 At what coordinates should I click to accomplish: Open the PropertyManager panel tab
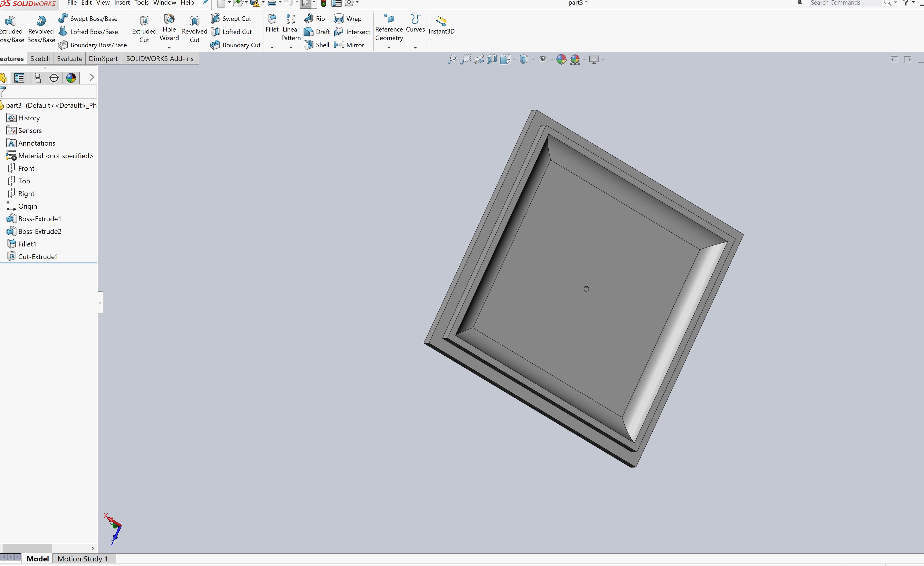pos(19,78)
